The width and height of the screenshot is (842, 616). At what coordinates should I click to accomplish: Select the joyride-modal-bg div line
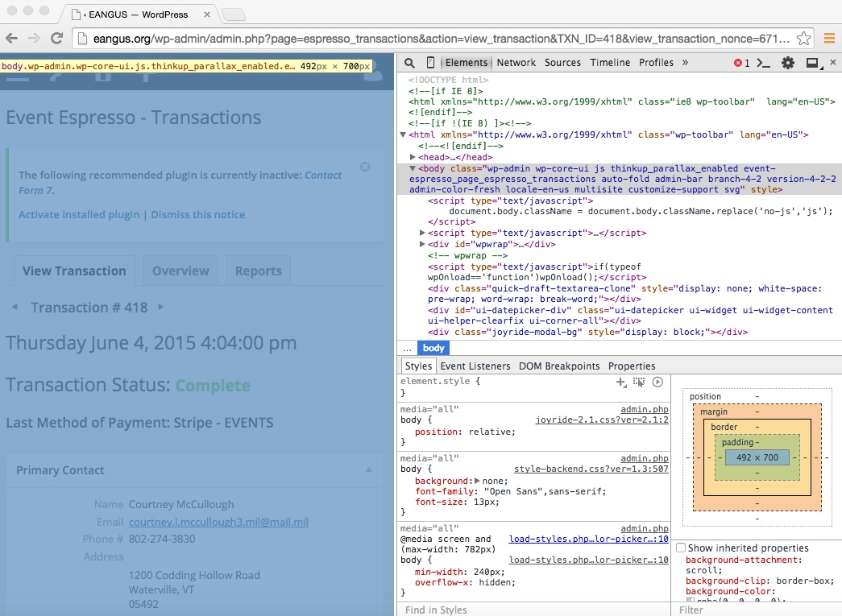tap(587, 332)
